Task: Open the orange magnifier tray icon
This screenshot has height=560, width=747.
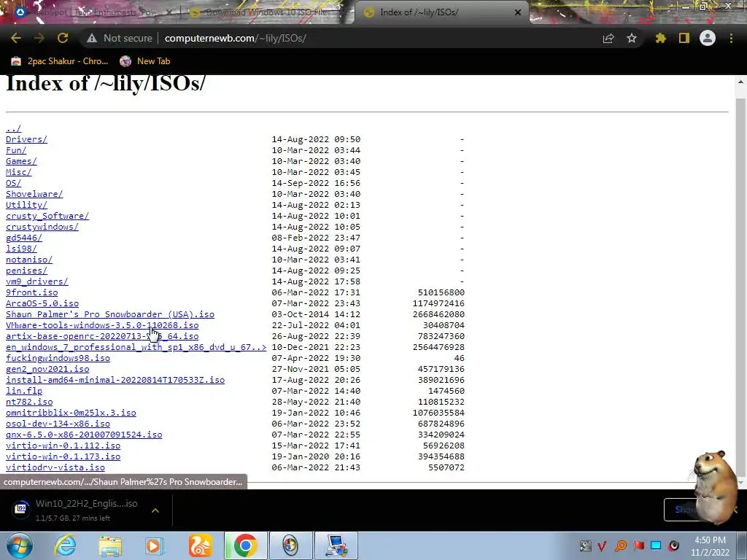Action: 621,545
